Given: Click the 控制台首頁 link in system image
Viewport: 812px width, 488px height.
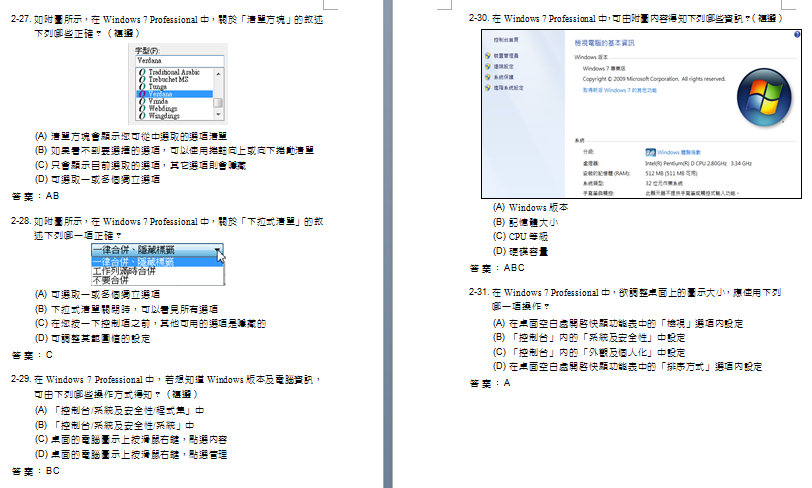Looking at the screenshot, I should [506, 40].
